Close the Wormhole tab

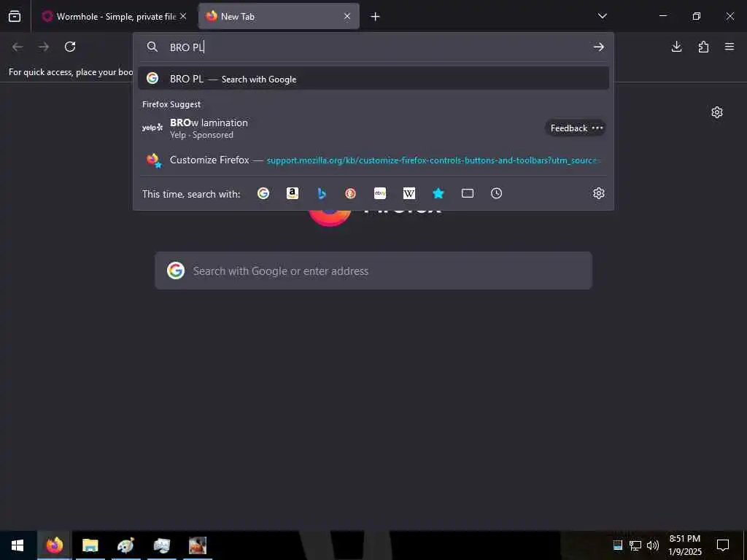pyautogui.click(x=183, y=17)
